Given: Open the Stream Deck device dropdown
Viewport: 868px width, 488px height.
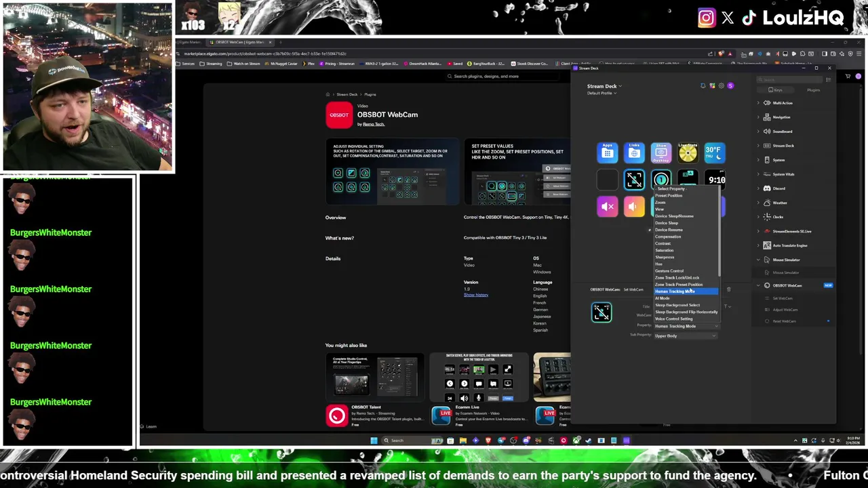Looking at the screenshot, I should point(604,86).
